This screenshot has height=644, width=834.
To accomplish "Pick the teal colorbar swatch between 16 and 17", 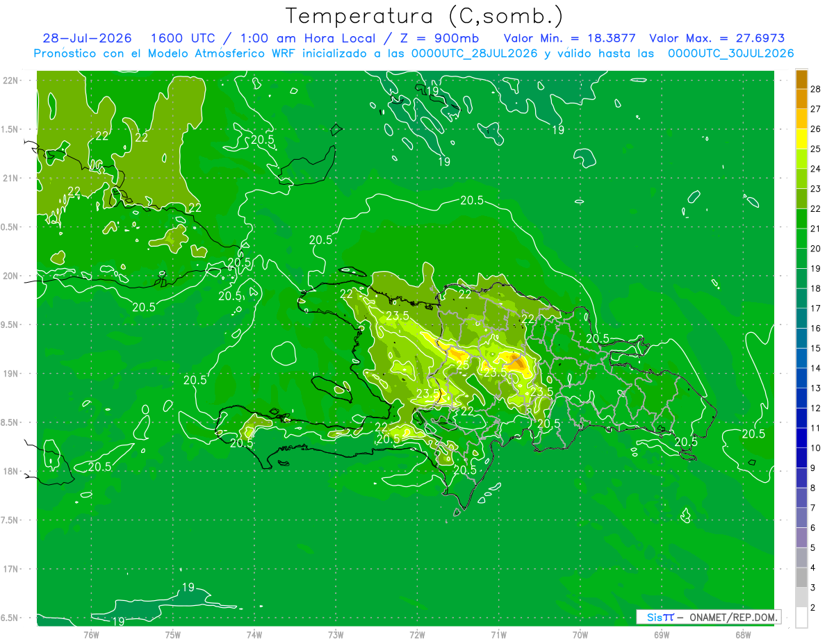I will coord(801,318).
